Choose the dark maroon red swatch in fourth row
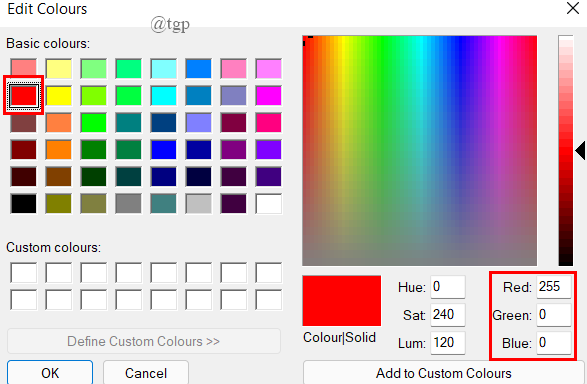Screen dimensions: 587x384 [x=24, y=150]
